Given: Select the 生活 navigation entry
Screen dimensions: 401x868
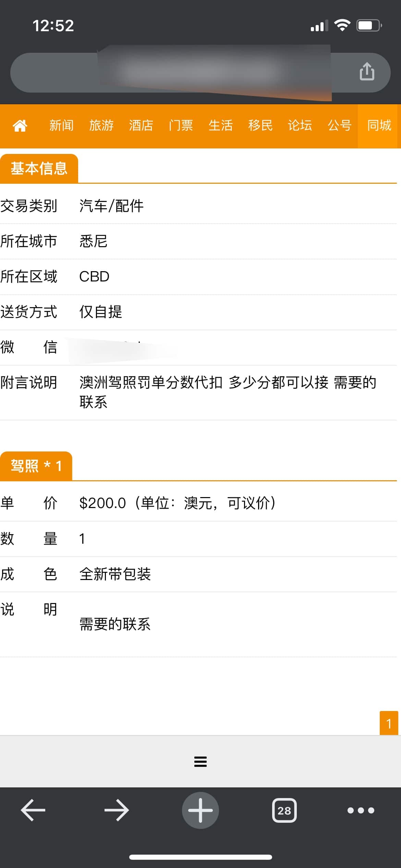Looking at the screenshot, I should pyautogui.click(x=221, y=126).
